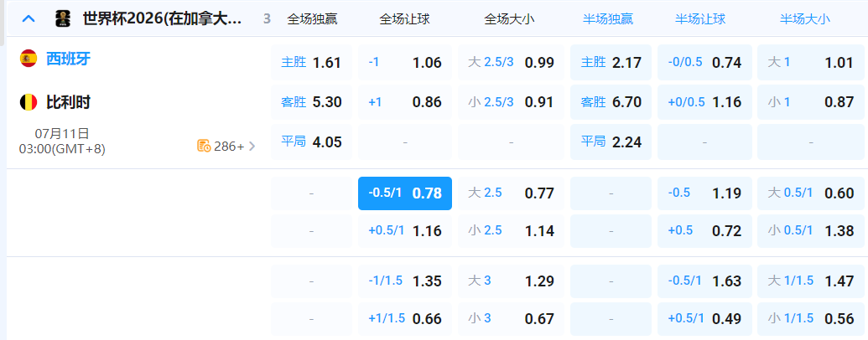
Task: Bet full-time 客胜 at 5.30
Action: [x=311, y=102]
